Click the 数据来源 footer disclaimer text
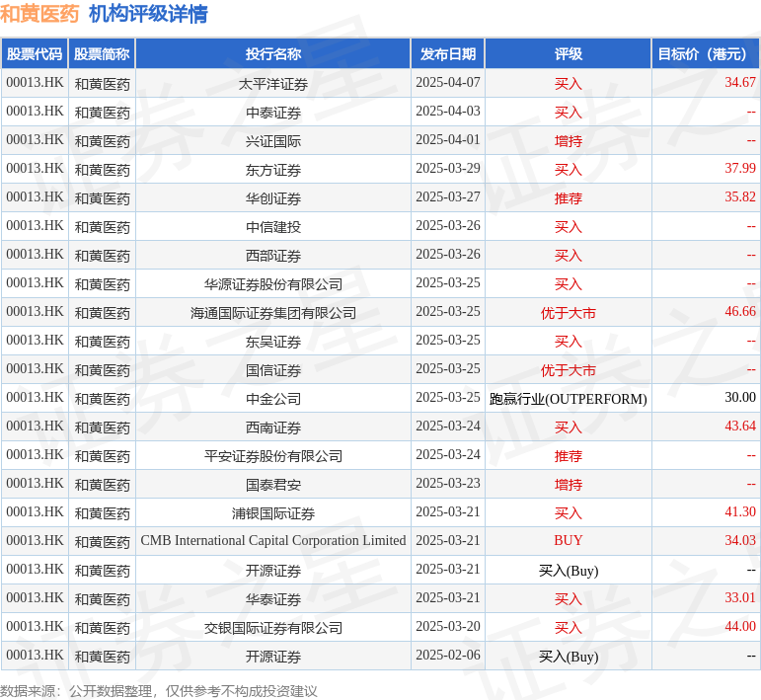 [x=159, y=691]
